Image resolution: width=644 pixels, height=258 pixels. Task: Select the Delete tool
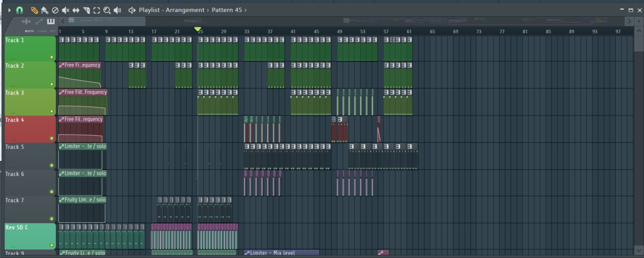55,10
